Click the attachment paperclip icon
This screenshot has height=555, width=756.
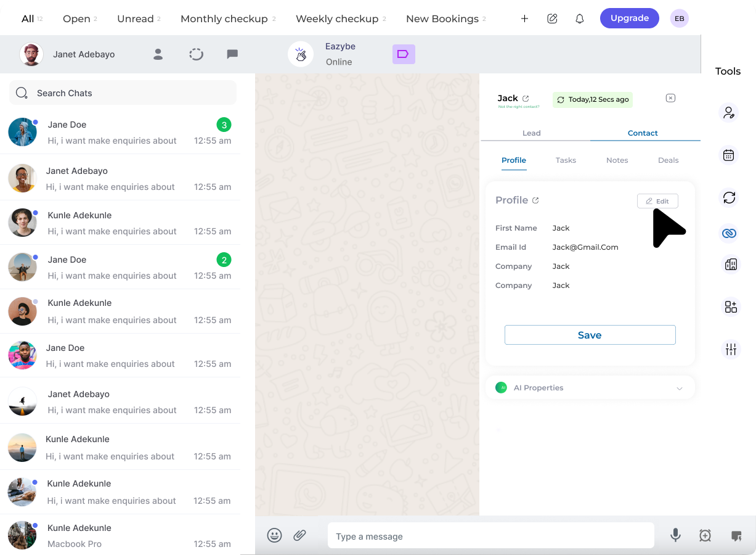pyautogui.click(x=300, y=535)
